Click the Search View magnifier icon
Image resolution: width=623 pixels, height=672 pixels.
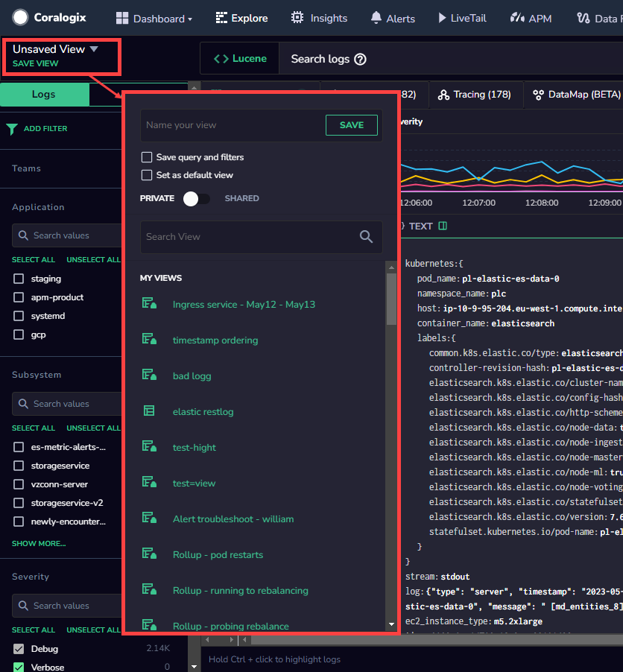click(366, 237)
